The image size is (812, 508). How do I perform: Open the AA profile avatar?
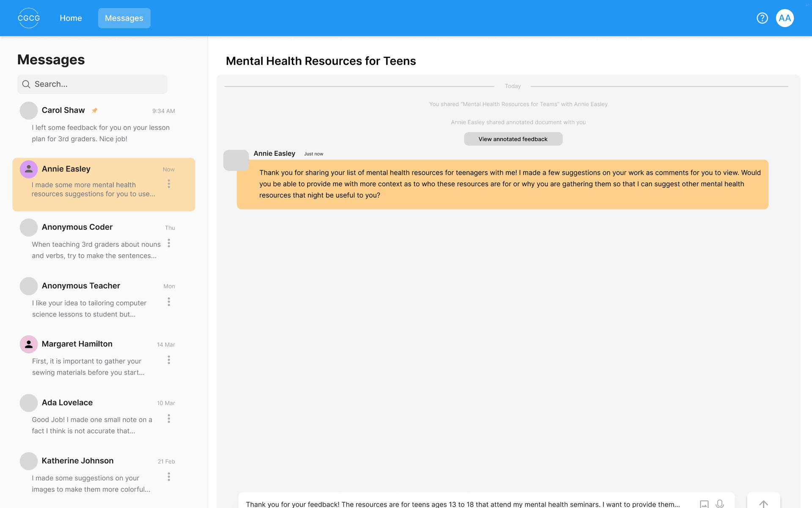pos(785,18)
